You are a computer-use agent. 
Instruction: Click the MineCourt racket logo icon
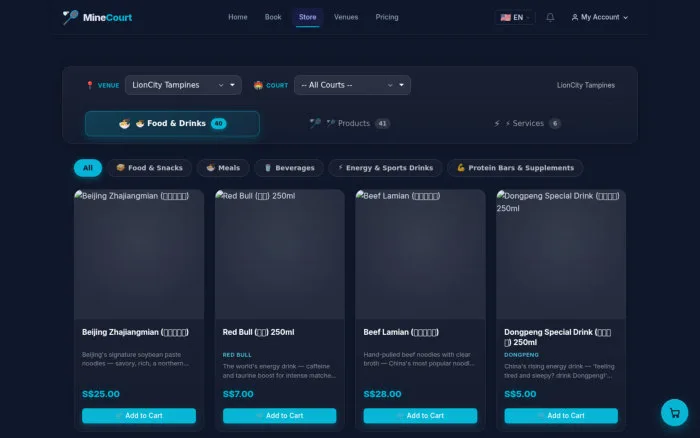70,17
